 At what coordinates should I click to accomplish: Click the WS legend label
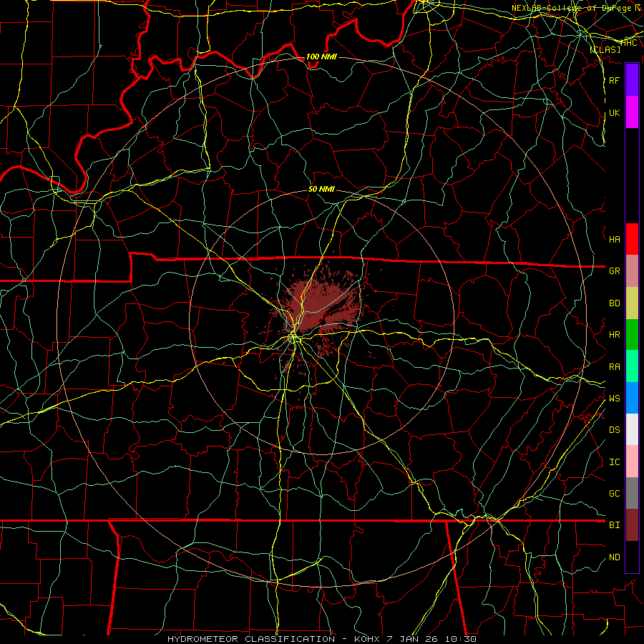coord(615,398)
